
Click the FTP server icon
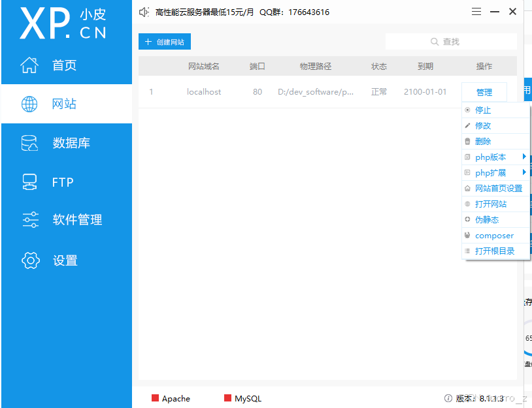click(29, 182)
